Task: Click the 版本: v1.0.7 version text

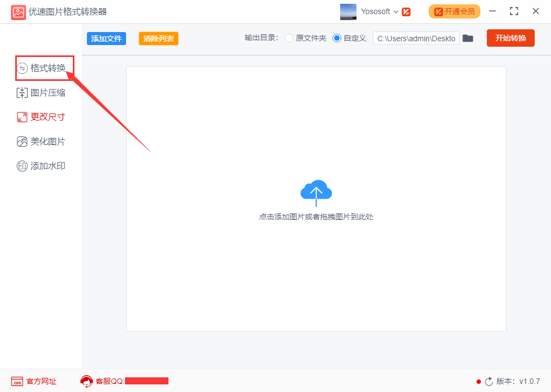Action: point(518,381)
